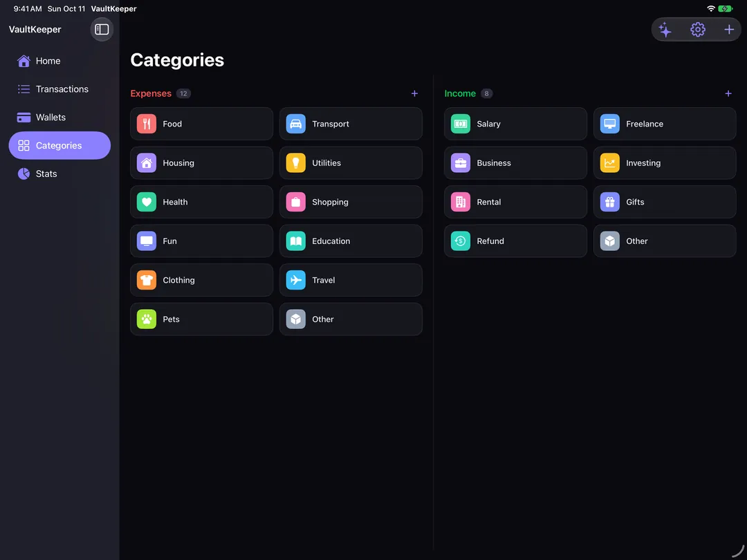
Task: Open the Education category label
Action: coord(331,241)
